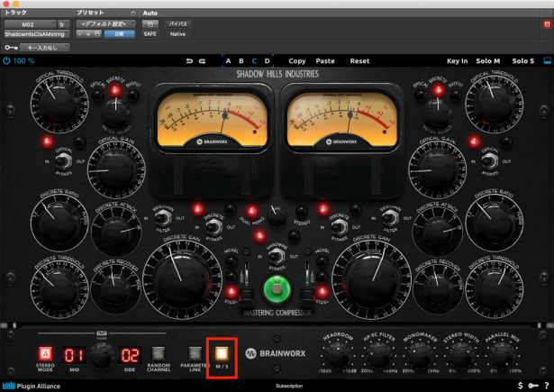Select preset slot A

tap(229, 60)
